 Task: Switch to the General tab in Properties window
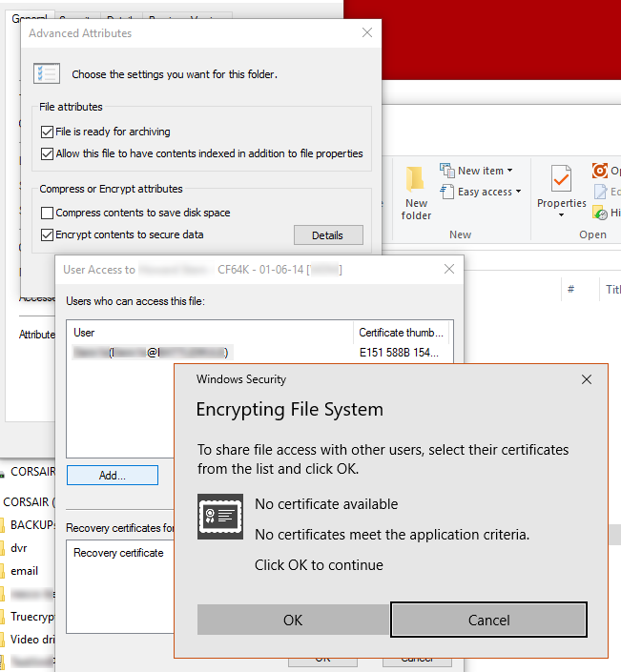pyautogui.click(x=30, y=18)
